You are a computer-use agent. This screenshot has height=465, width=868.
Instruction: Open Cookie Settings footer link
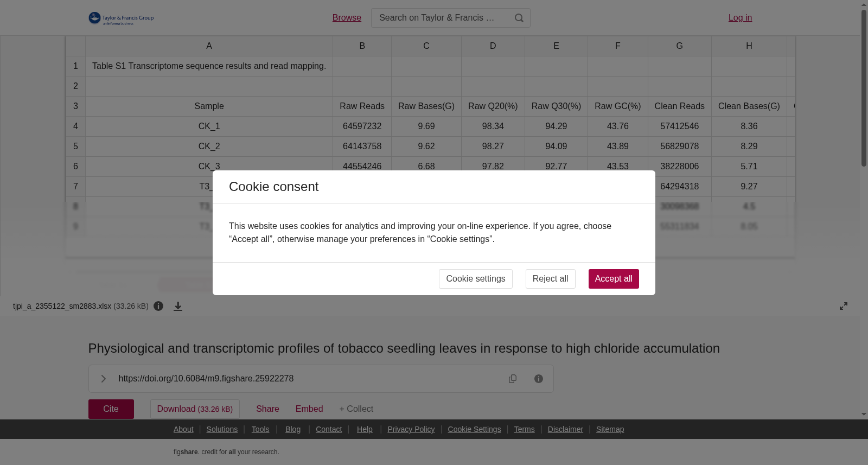(474, 429)
